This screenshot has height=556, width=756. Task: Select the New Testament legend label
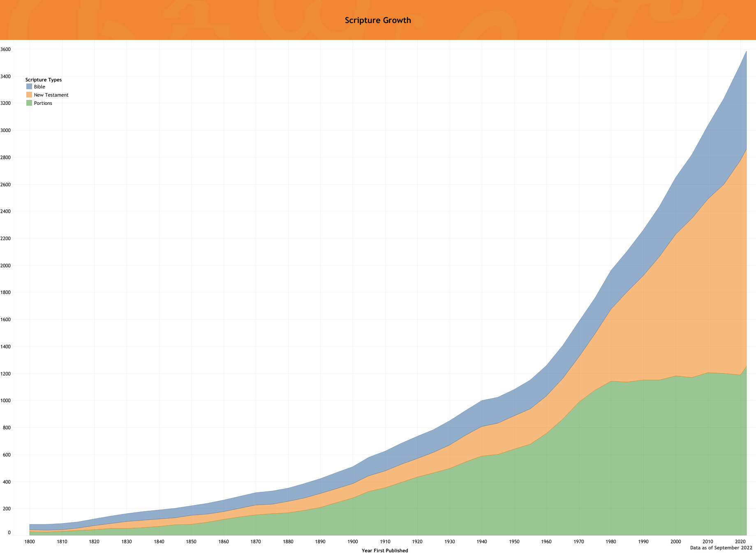(51, 95)
